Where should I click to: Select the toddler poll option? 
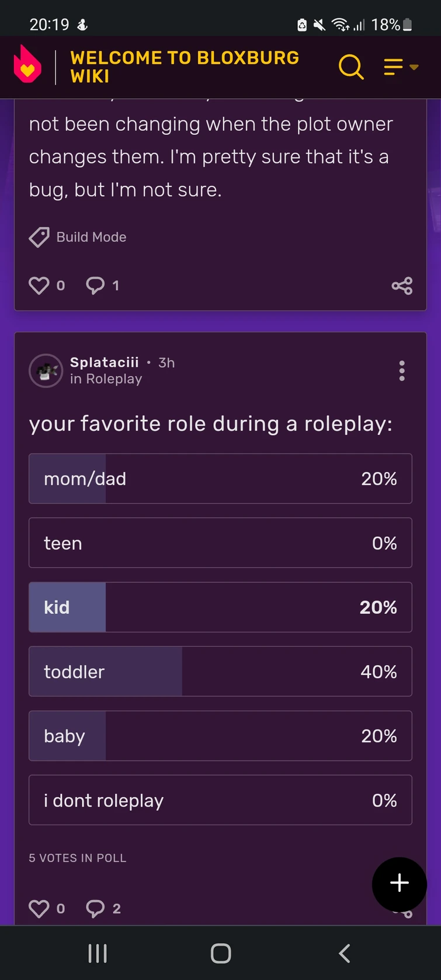tap(220, 672)
